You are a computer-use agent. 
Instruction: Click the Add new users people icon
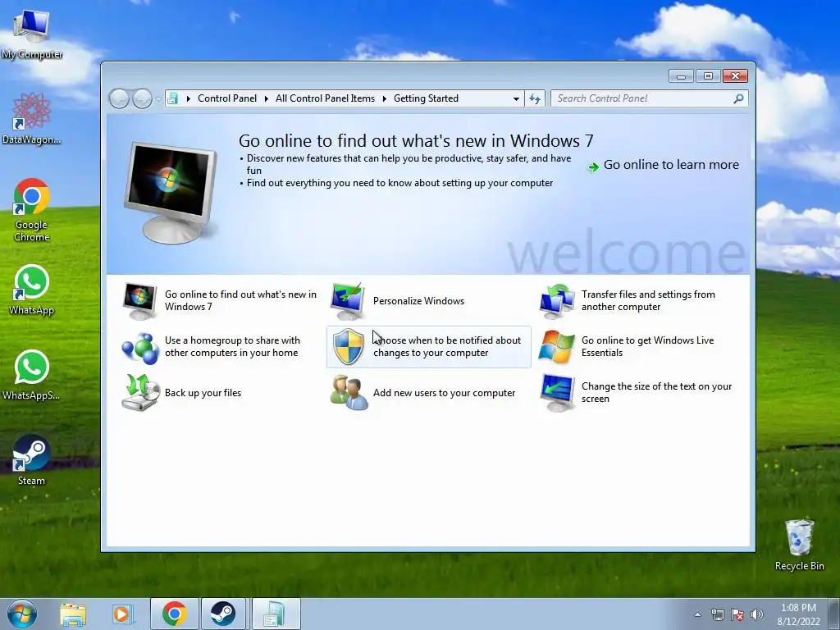pos(349,393)
